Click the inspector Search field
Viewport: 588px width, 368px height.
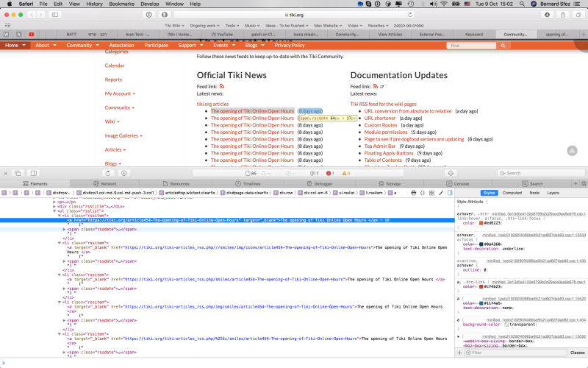point(540,173)
